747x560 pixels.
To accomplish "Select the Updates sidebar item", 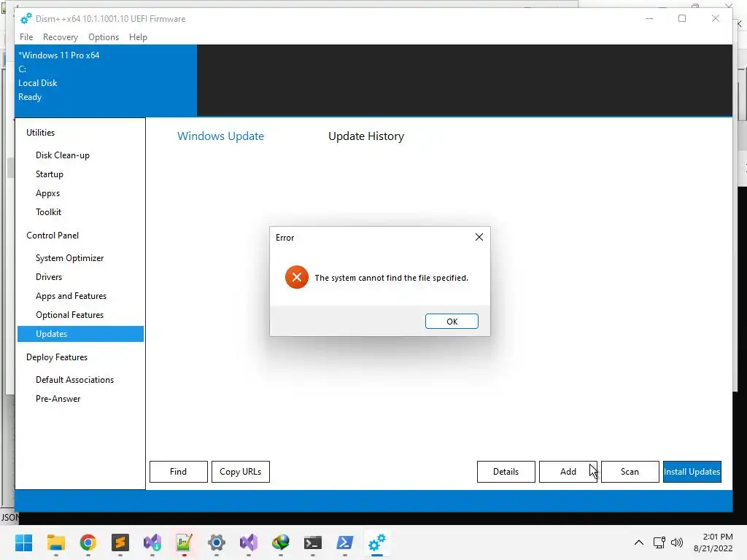I will (80, 334).
